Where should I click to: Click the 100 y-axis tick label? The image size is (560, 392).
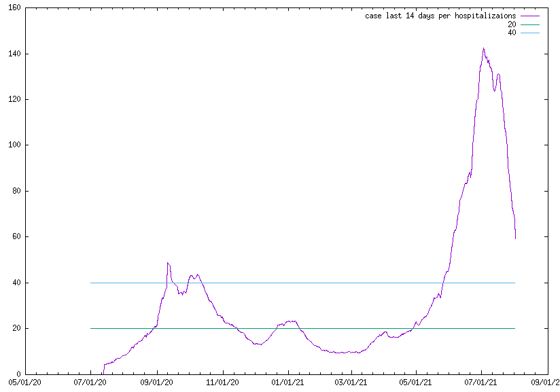14,145
